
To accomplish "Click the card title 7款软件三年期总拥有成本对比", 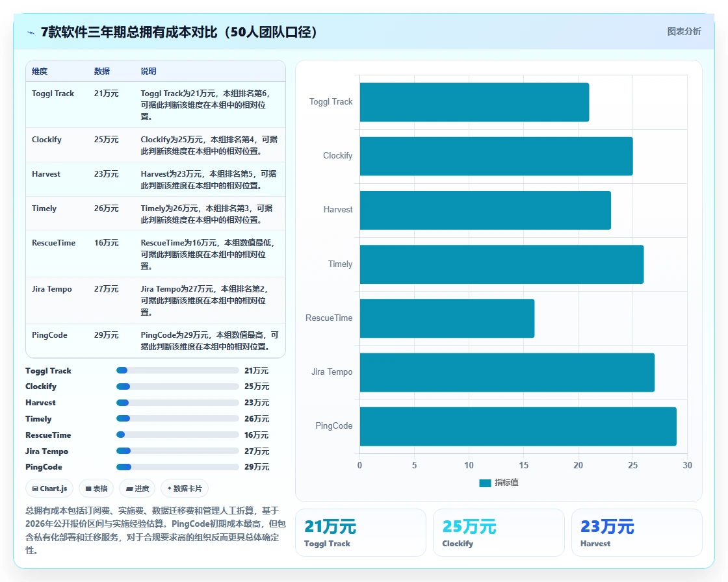I will [x=179, y=32].
